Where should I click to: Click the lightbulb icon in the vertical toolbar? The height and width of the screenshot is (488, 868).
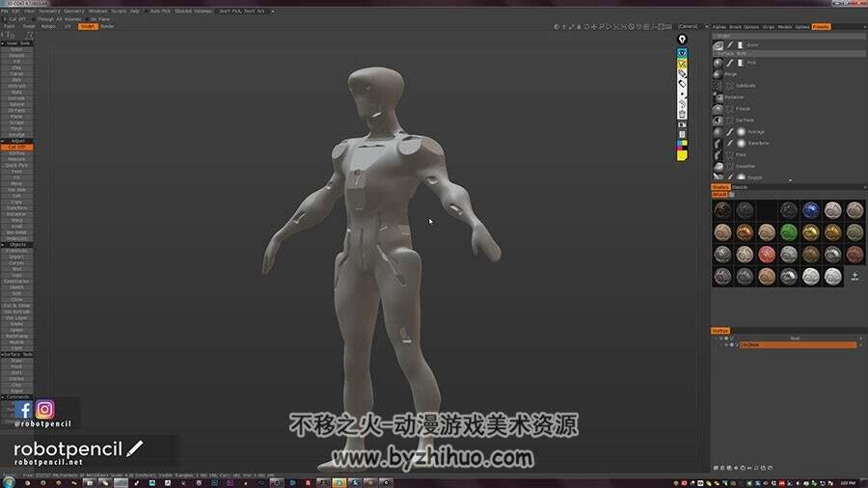coord(682,40)
